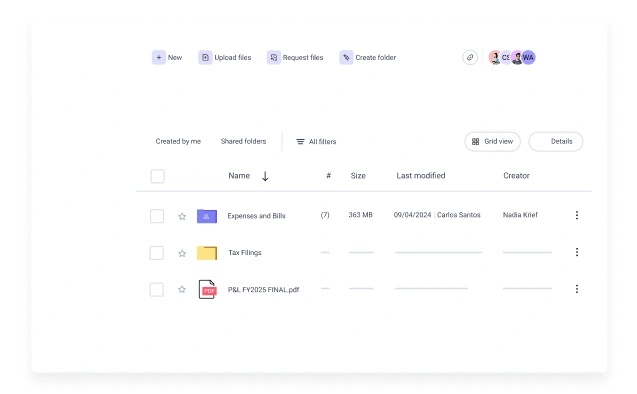Click the Request files icon
The width and height of the screenshot is (637, 394).
(x=274, y=57)
